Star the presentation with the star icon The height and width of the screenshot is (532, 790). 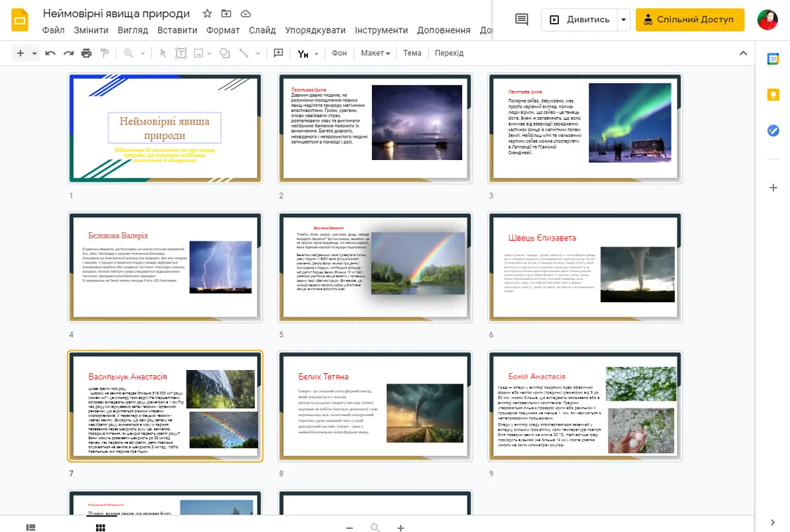pyautogui.click(x=207, y=14)
